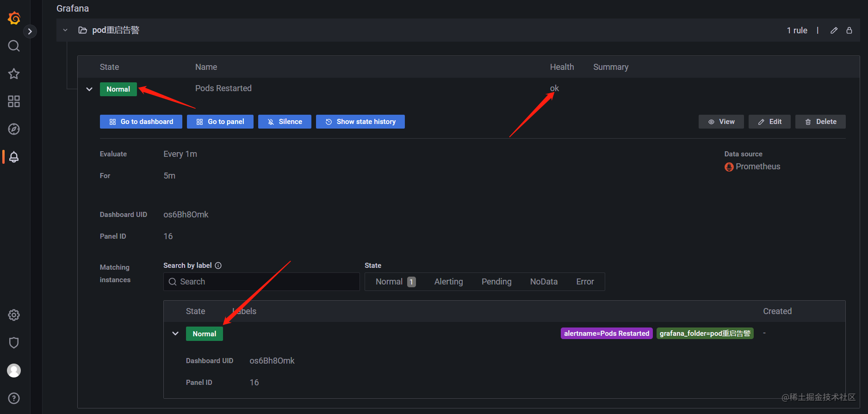The image size is (868, 414).
Task: Collapse the Pods Restarted rule row
Action: click(89, 89)
